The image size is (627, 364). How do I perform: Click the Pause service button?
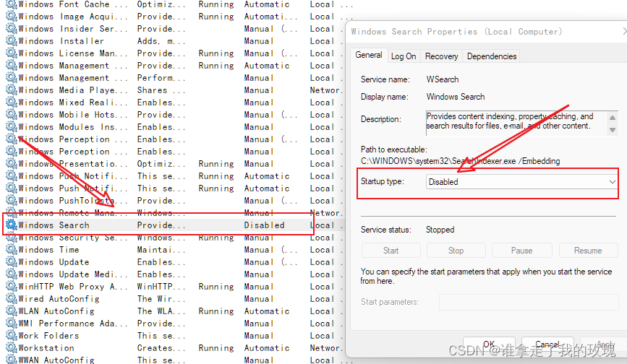tap(522, 250)
